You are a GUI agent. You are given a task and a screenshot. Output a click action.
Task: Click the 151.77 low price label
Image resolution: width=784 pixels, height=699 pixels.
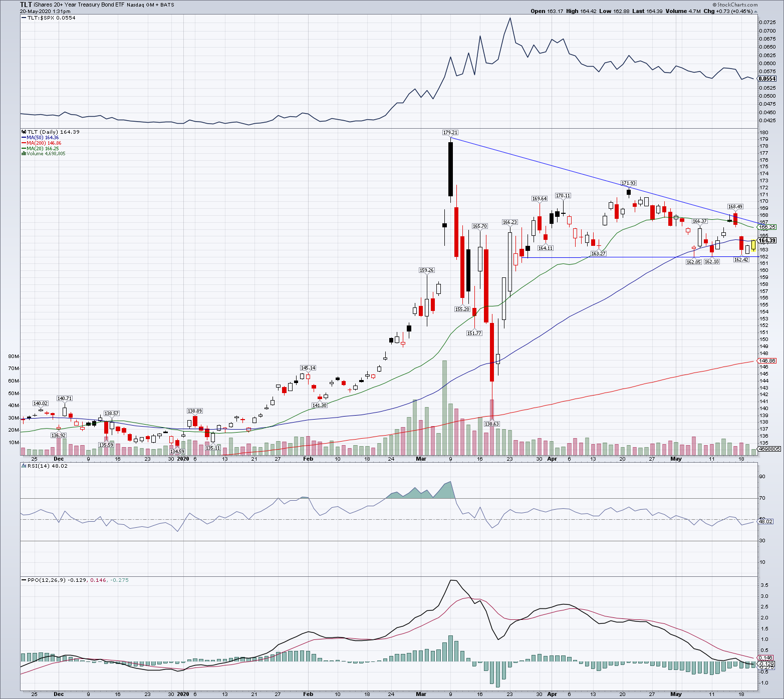(474, 333)
